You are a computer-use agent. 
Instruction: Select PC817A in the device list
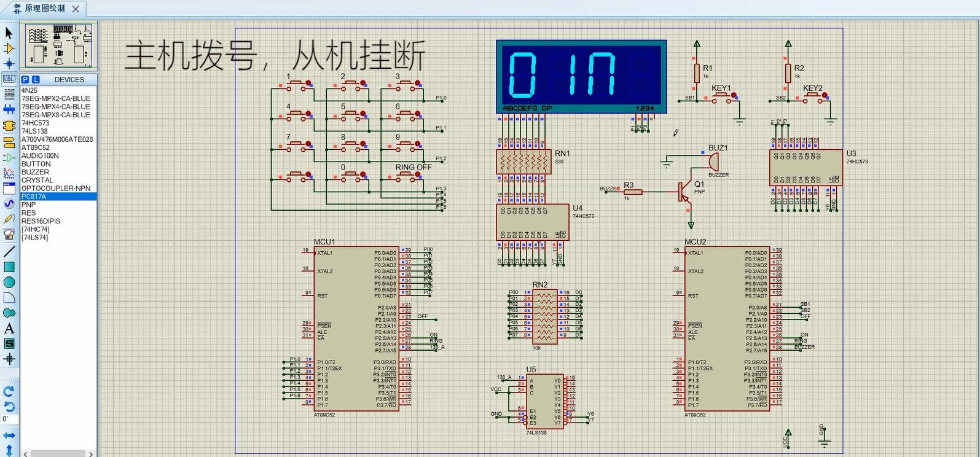tap(58, 197)
